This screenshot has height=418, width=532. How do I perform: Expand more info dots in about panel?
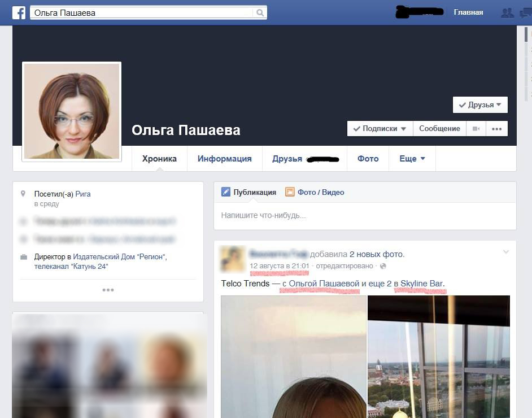click(x=108, y=290)
